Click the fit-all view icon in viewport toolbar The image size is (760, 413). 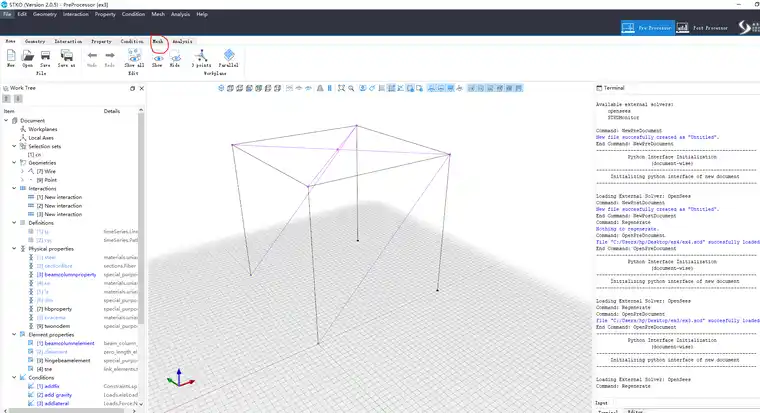coord(341,88)
